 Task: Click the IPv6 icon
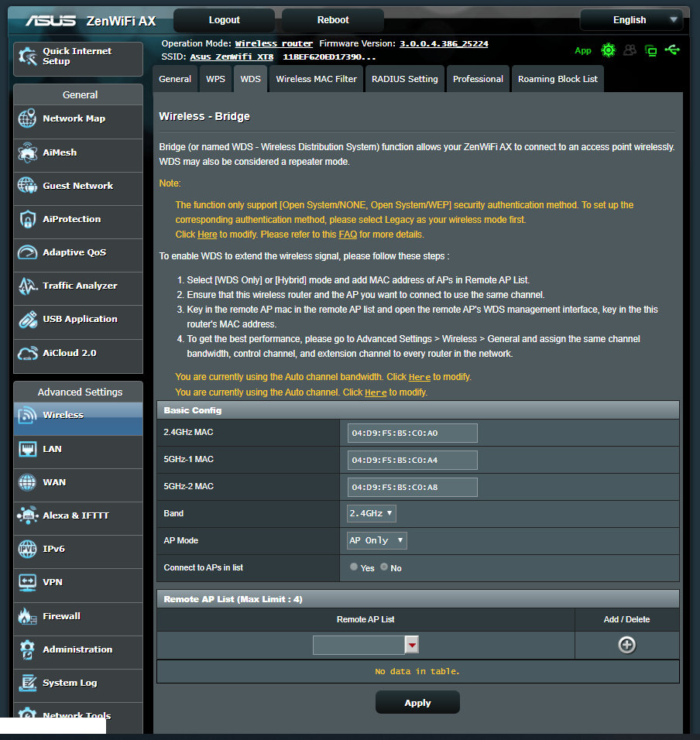pyautogui.click(x=27, y=549)
